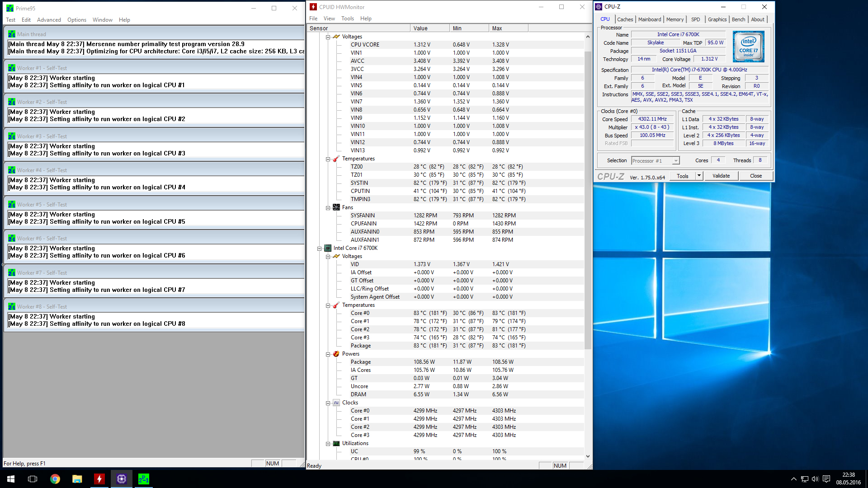Viewport: 868px width, 488px height.
Task: Open the Action Center notifications icon
Action: [x=826, y=479]
